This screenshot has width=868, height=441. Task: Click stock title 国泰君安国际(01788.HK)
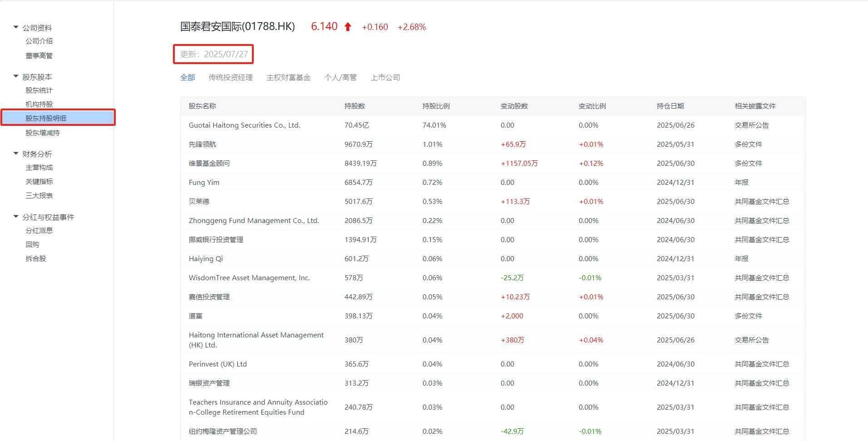point(237,26)
